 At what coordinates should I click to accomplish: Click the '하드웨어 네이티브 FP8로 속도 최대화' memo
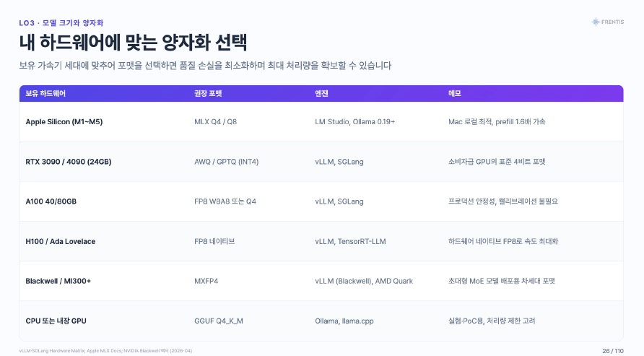coord(503,241)
